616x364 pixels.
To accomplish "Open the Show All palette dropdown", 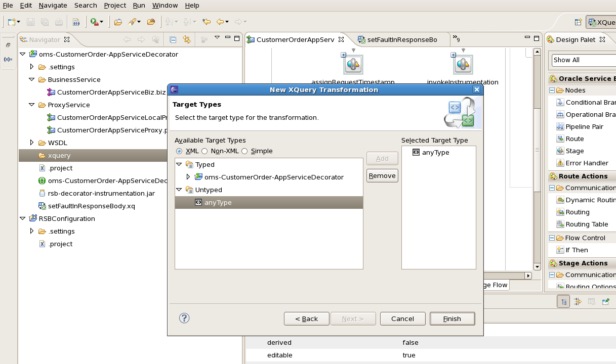I will click(x=584, y=60).
